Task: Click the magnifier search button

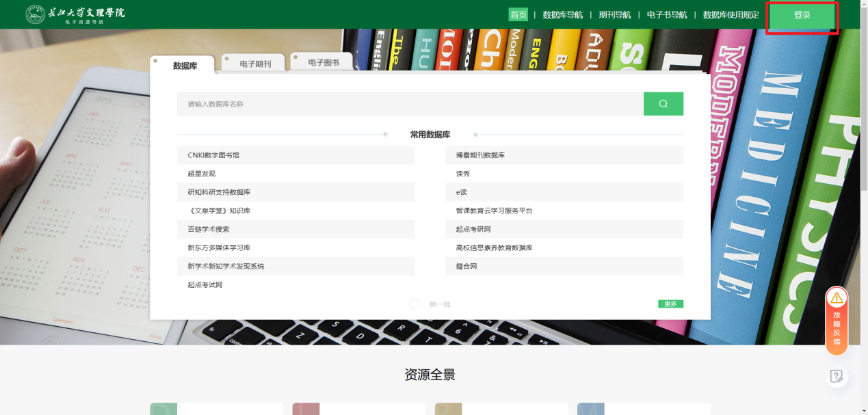Action: tap(663, 104)
